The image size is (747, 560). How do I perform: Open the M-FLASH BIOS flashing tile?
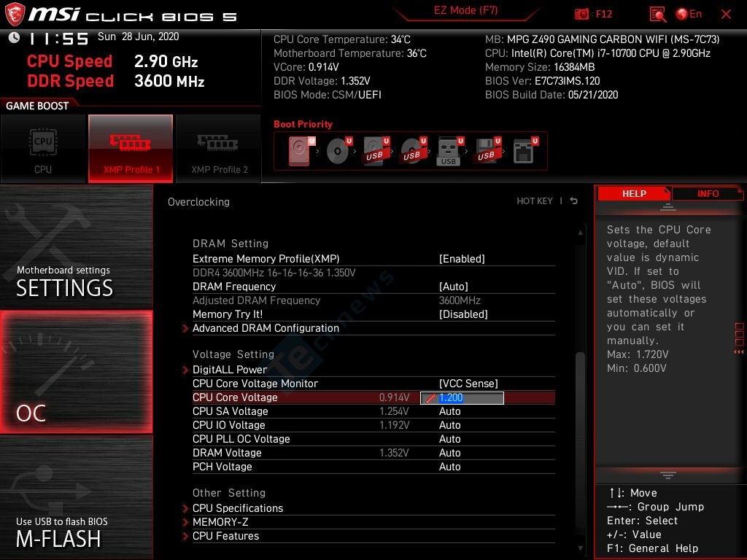(76, 497)
